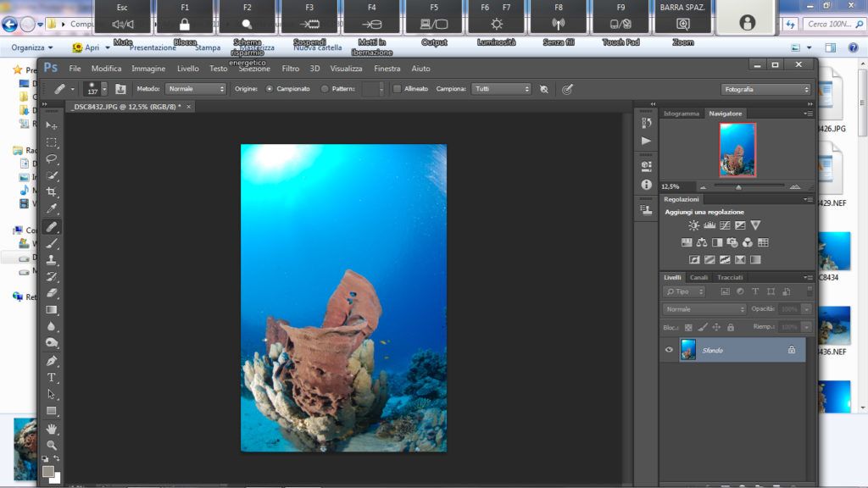Hide the Sfondo layer with eye icon

669,349
